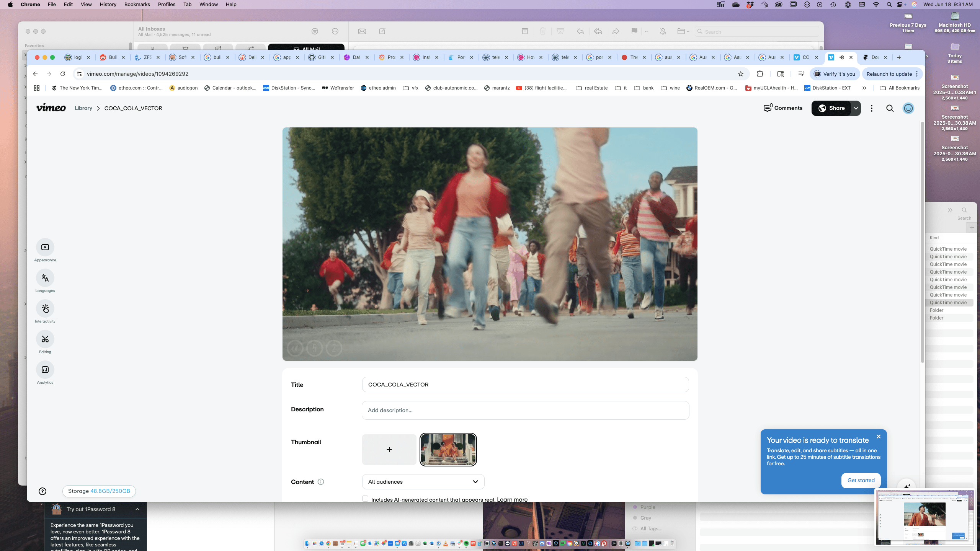
Task: Collapse the 1Password notification chevron
Action: pyautogui.click(x=137, y=509)
